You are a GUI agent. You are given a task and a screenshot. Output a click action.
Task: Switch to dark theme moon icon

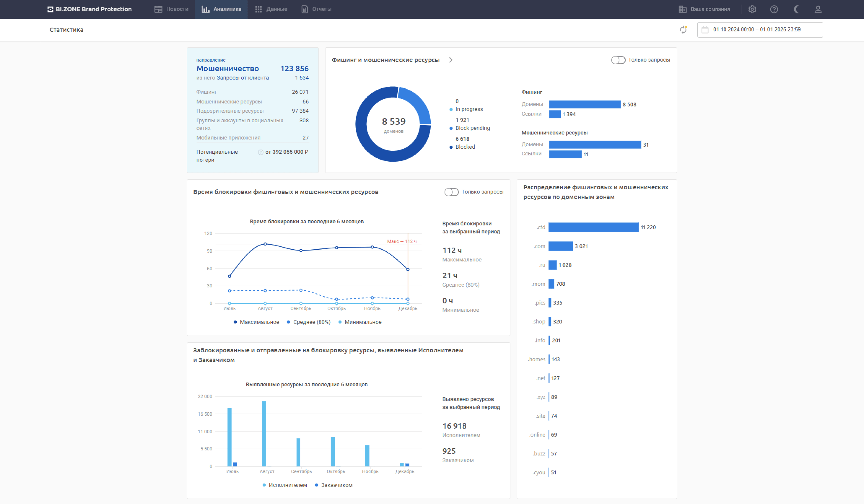coord(796,9)
